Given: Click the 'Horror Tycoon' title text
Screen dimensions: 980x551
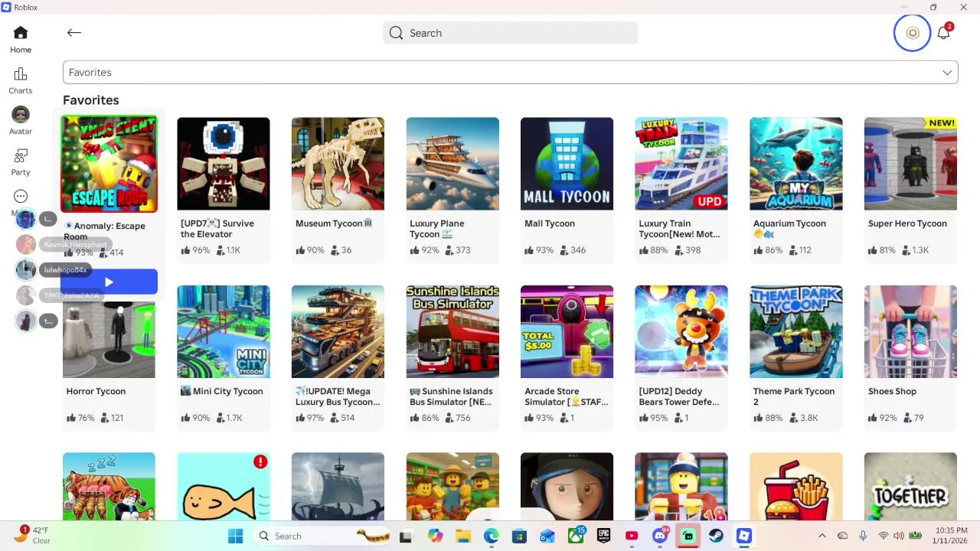Looking at the screenshot, I should coord(96,391).
